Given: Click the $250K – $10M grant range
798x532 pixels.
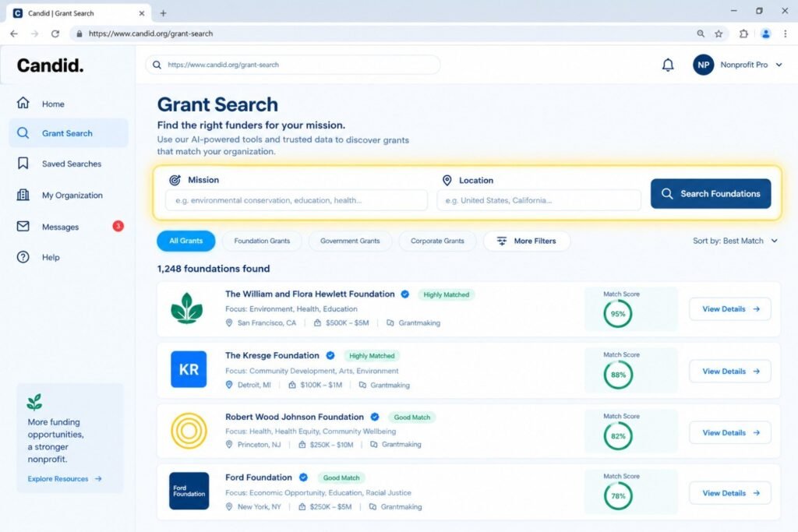Looking at the screenshot, I should tap(331, 445).
